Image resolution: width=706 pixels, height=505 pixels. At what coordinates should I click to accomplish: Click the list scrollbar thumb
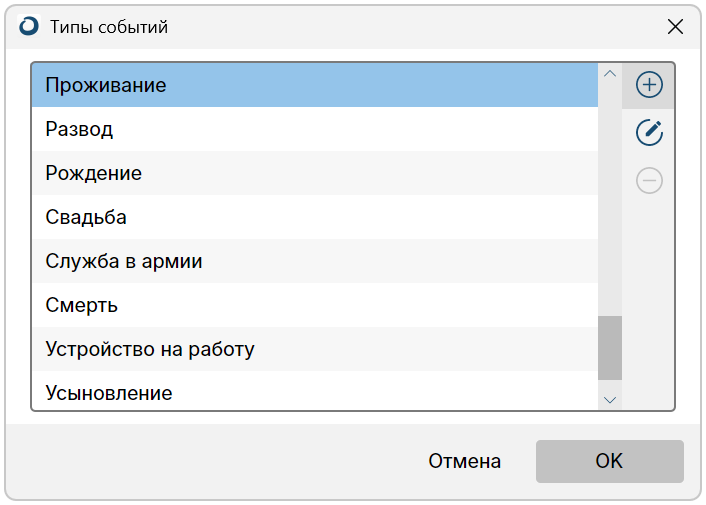pos(610,348)
